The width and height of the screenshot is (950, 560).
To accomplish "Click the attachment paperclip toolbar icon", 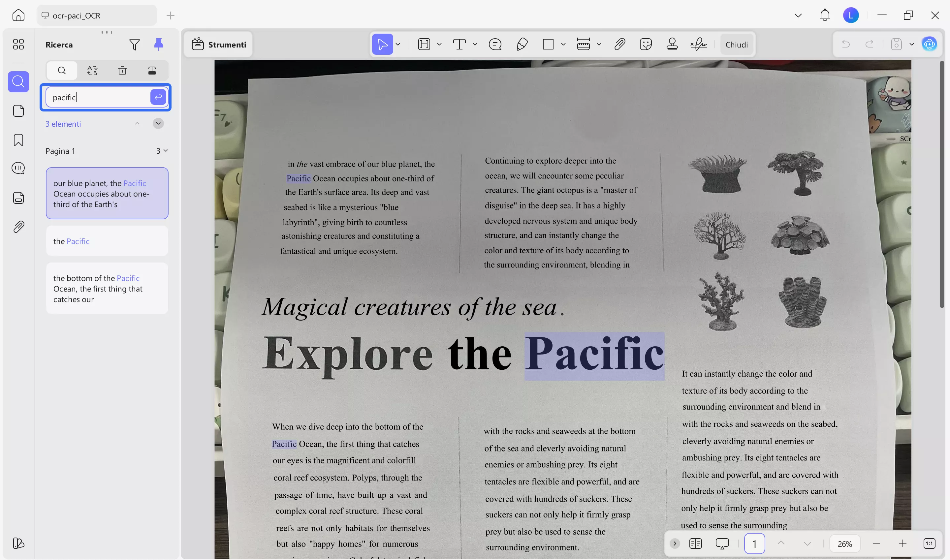I will (620, 45).
